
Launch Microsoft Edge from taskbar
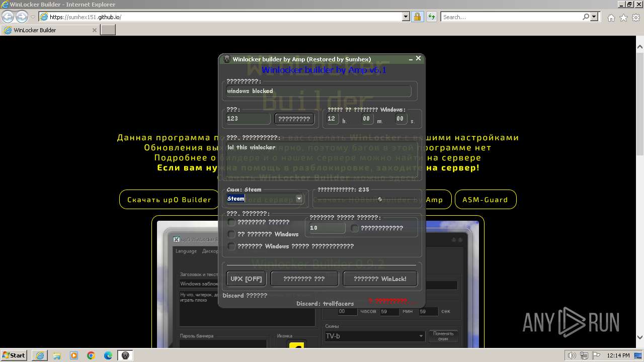click(x=108, y=355)
